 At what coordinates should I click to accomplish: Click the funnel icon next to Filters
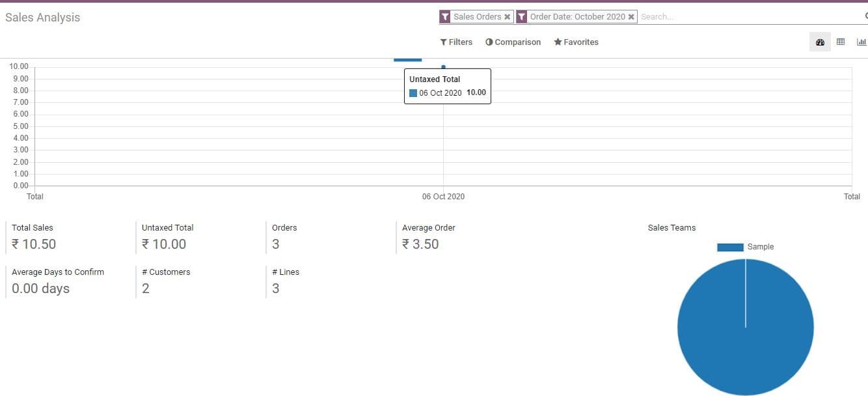click(x=443, y=42)
